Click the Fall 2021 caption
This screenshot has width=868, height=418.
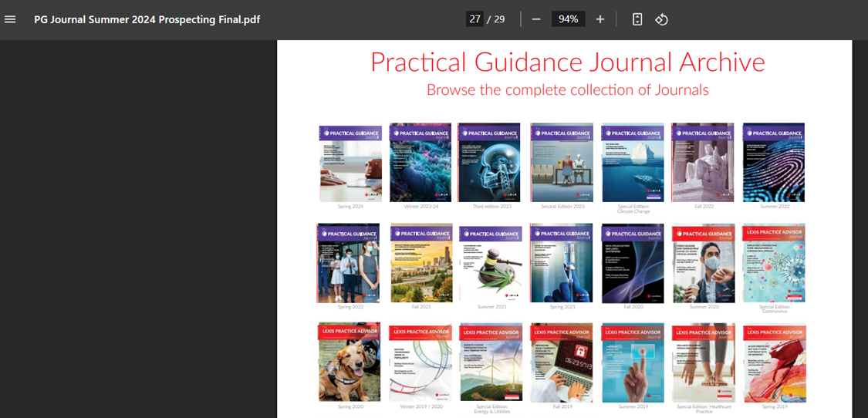(420, 306)
